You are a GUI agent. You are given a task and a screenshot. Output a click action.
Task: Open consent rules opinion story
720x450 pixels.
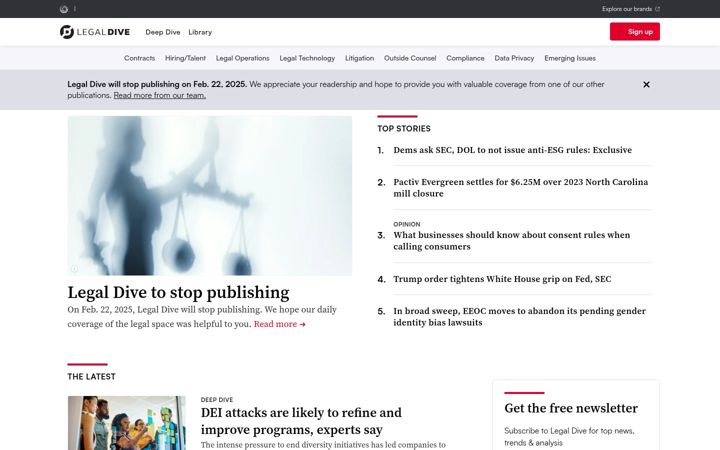[x=512, y=241]
